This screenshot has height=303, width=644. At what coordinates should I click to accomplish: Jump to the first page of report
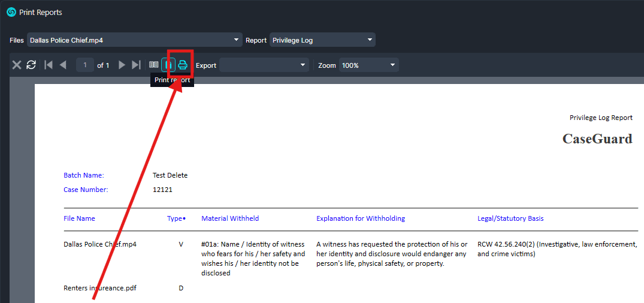point(49,65)
